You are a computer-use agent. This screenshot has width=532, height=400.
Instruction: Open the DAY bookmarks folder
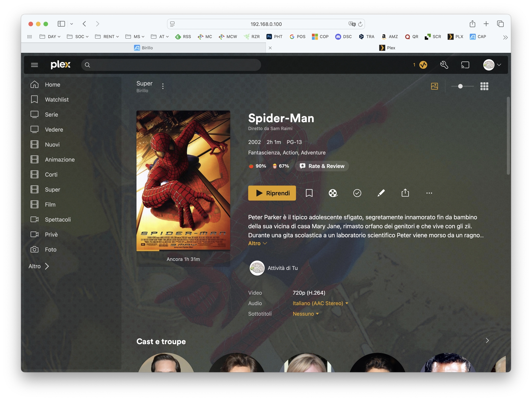coord(50,37)
